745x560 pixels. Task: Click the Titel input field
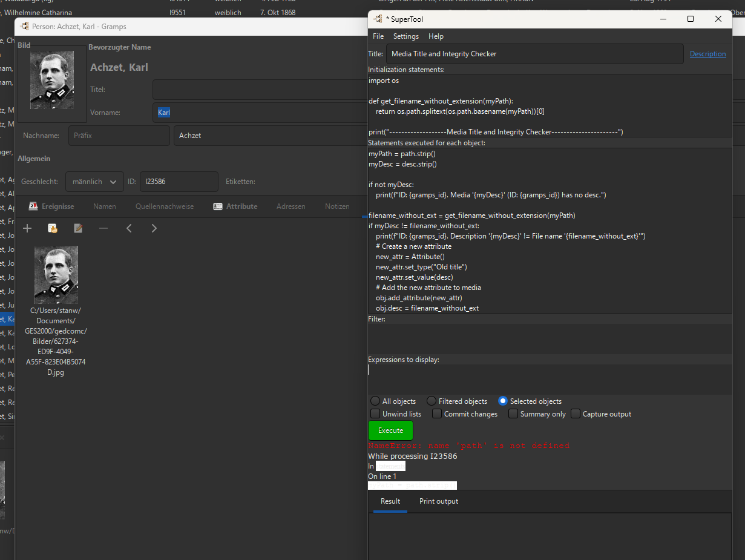point(260,90)
